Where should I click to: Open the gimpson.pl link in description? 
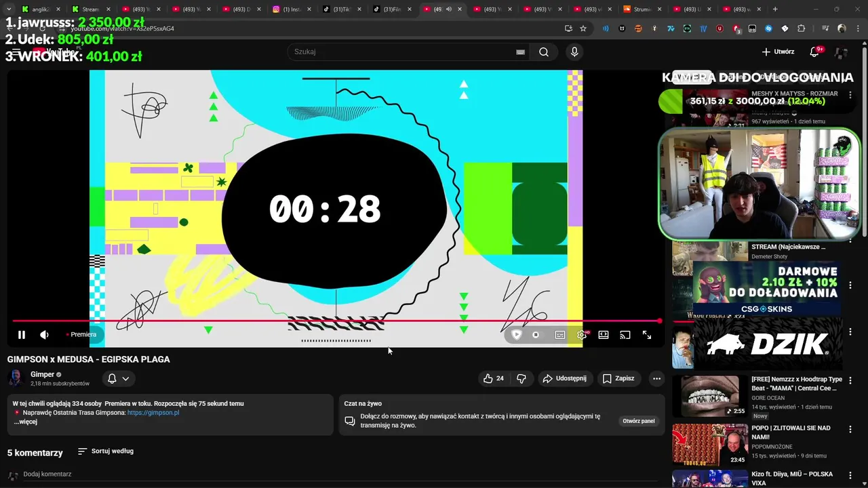click(153, 413)
